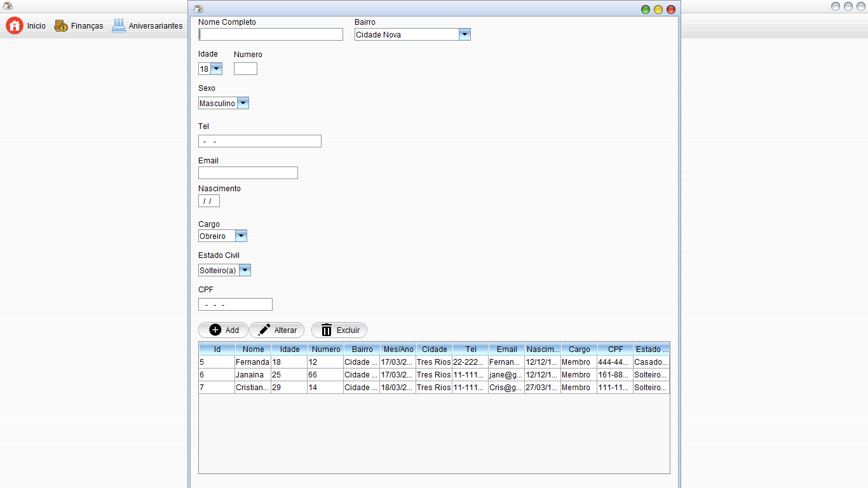Click the Id cell with value 7
Image resolution: width=868 pixels, height=488 pixels.
217,388
